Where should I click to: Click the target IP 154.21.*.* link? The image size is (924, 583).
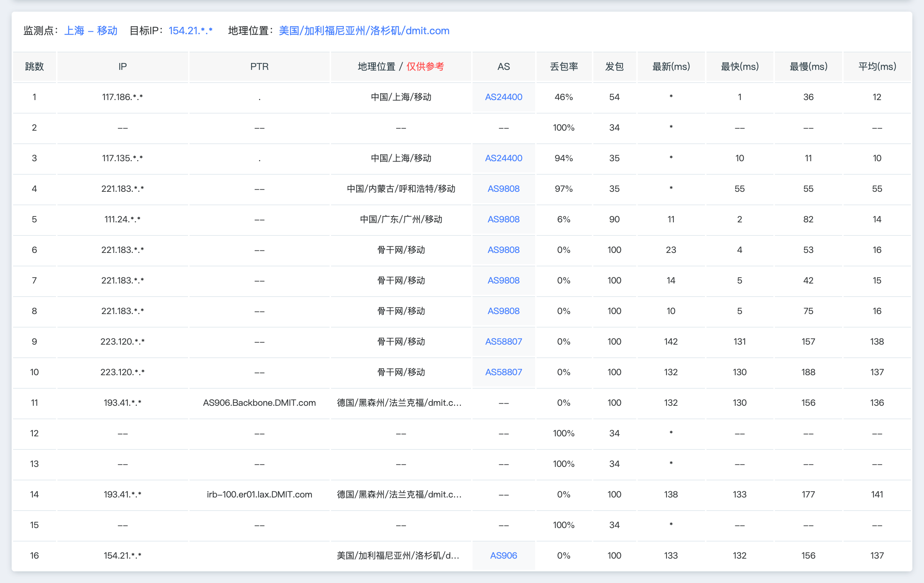tap(190, 31)
